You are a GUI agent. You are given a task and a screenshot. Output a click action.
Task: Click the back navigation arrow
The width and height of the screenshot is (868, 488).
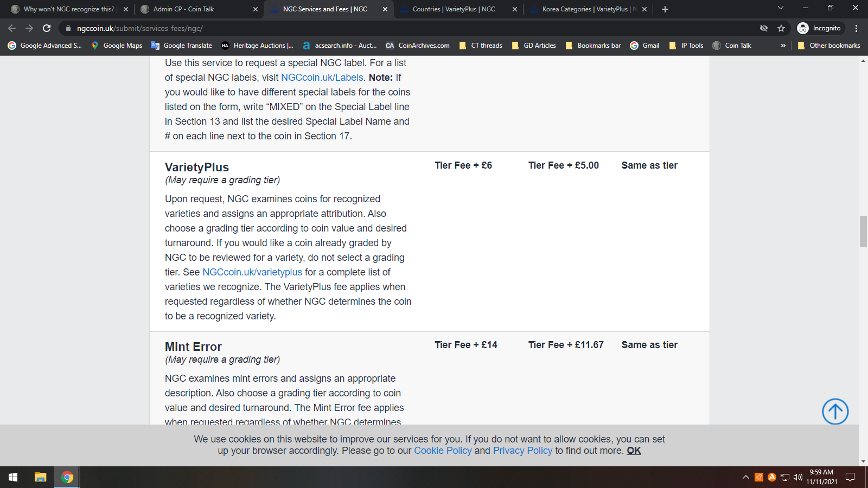click(12, 28)
